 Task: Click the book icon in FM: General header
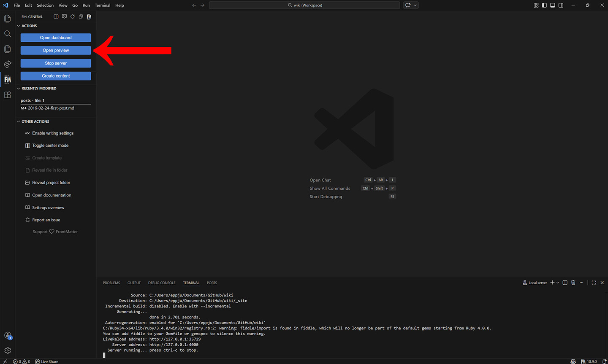[x=56, y=16]
